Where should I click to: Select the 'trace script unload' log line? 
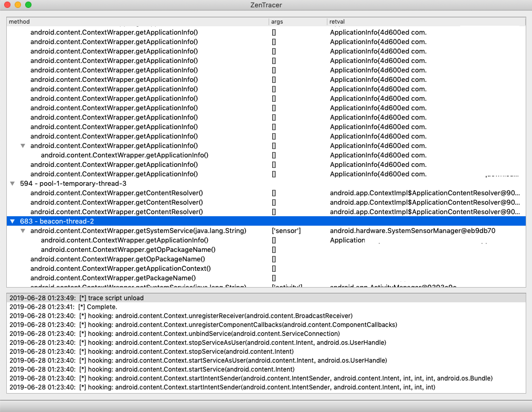pyautogui.click(x=266, y=298)
